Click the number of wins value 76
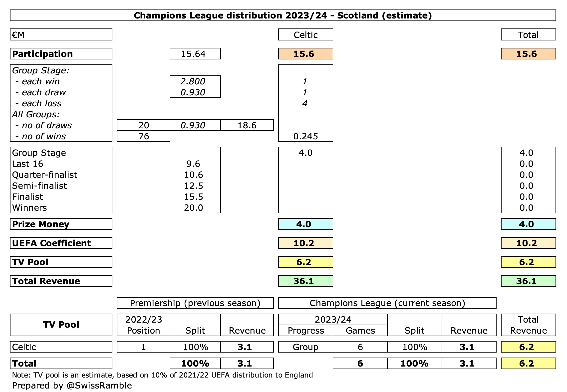The image size is (567, 392). coord(144,136)
